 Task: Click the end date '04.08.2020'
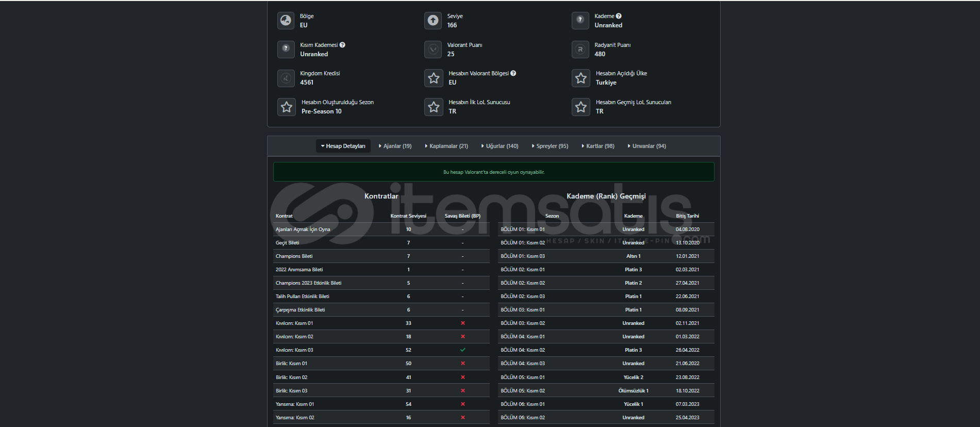coord(688,229)
